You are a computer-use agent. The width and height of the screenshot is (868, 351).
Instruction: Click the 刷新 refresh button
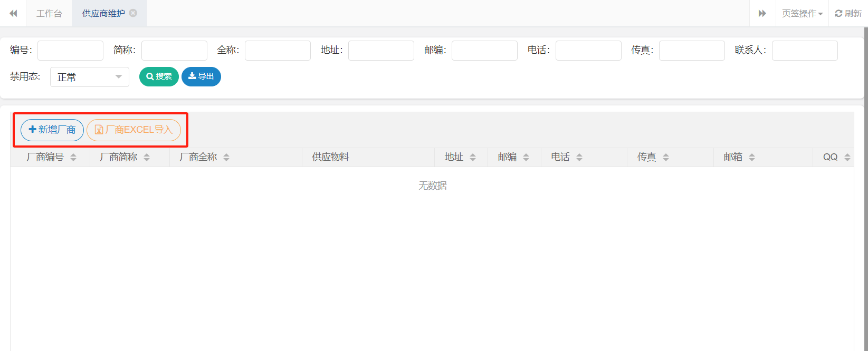(x=848, y=13)
